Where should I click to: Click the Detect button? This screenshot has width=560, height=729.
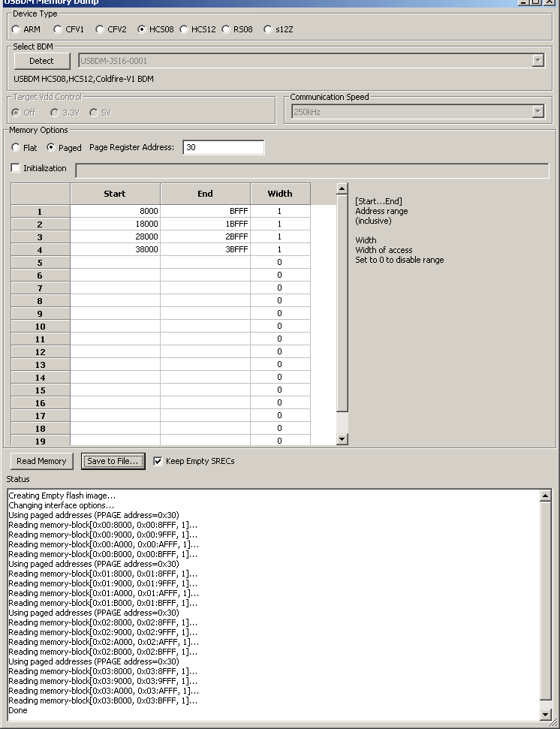point(42,61)
